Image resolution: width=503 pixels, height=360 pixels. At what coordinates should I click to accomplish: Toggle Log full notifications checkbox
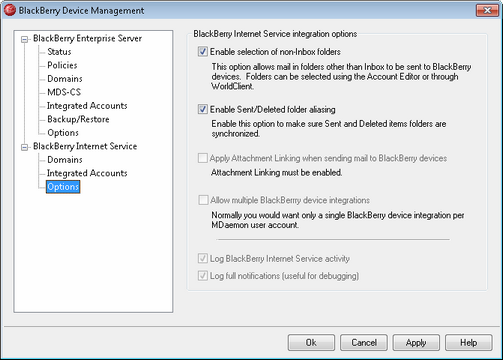point(203,276)
